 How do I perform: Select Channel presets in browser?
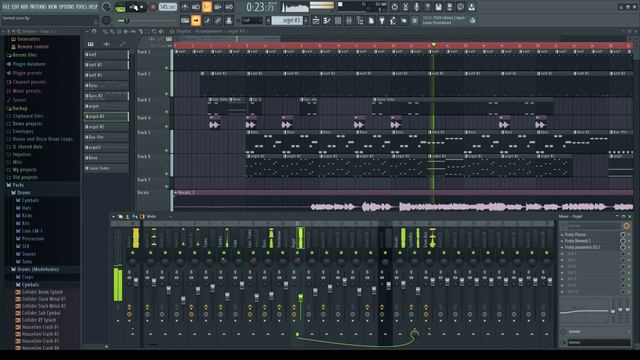point(29,82)
